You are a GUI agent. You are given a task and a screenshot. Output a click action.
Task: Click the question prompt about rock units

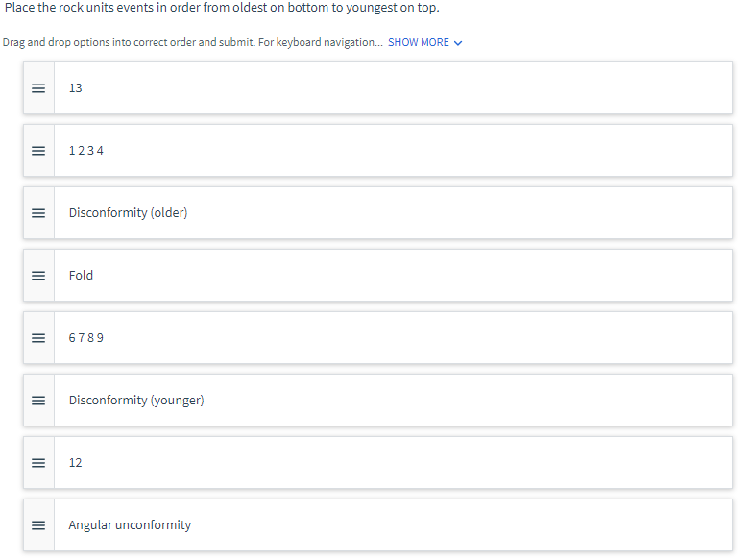click(x=222, y=9)
